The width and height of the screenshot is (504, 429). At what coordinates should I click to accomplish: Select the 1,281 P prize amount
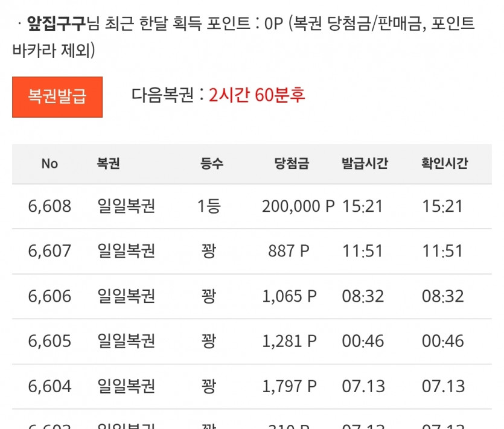pyautogui.click(x=289, y=342)
